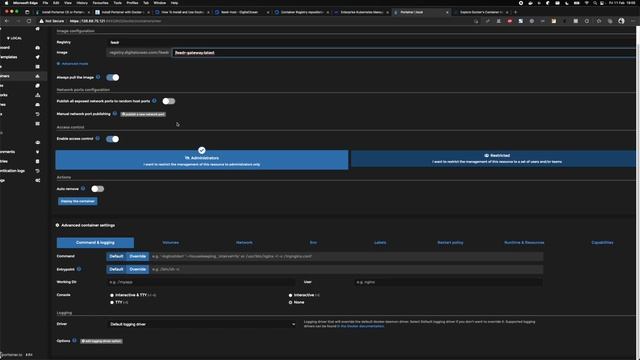640x360 pixels.
Task: Click the page vertical scrollbar
Action: (638, 192)
